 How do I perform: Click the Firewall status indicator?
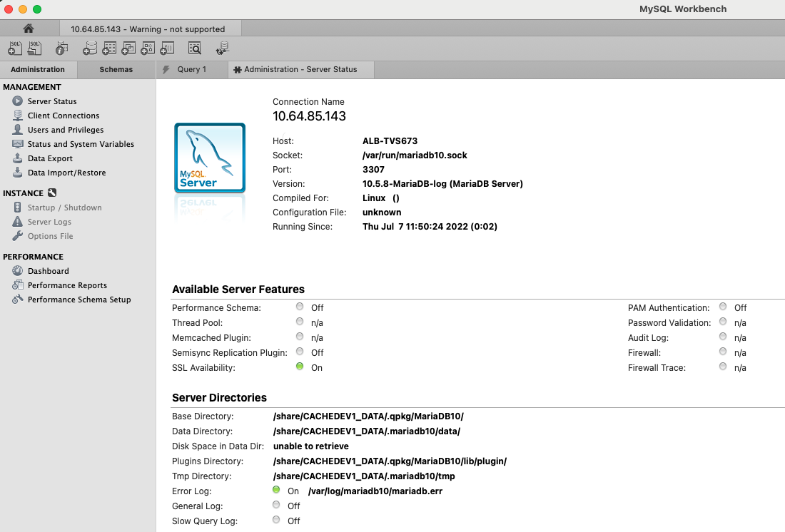tap(723, 352)
